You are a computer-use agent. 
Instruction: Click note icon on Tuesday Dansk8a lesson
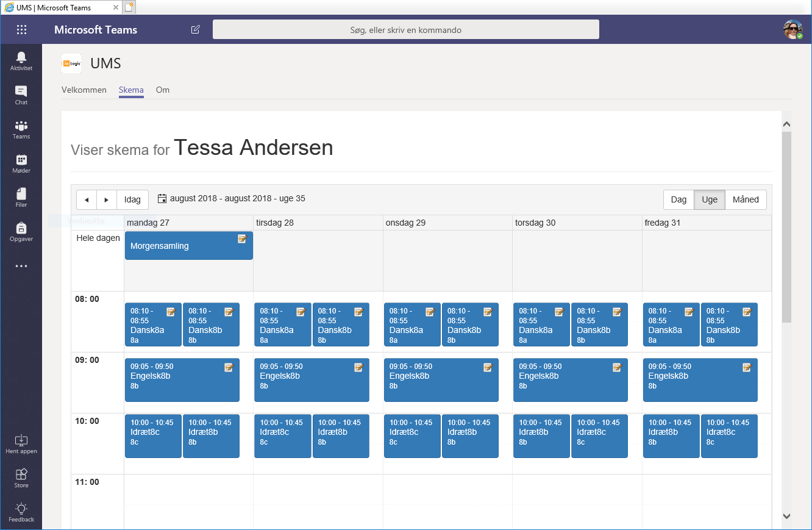point(301,312)
